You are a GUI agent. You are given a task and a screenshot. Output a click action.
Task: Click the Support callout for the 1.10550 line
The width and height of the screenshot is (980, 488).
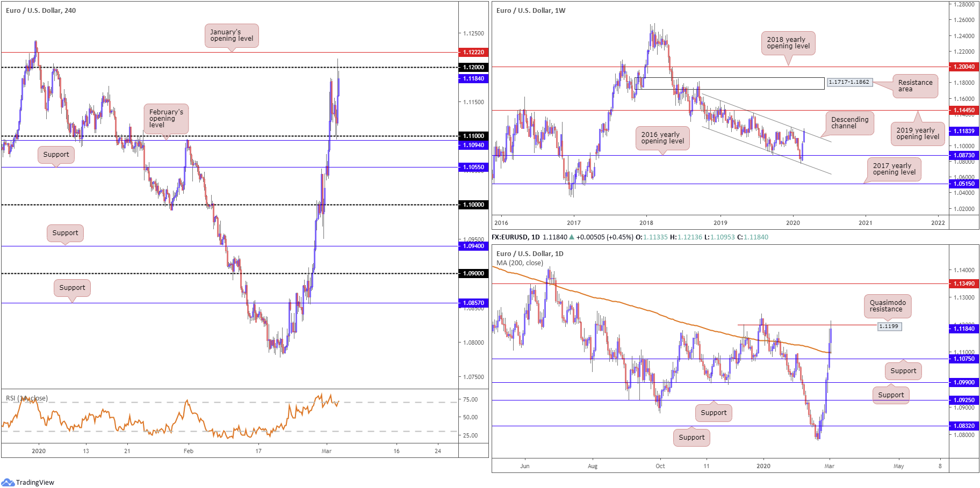[56, 155]
